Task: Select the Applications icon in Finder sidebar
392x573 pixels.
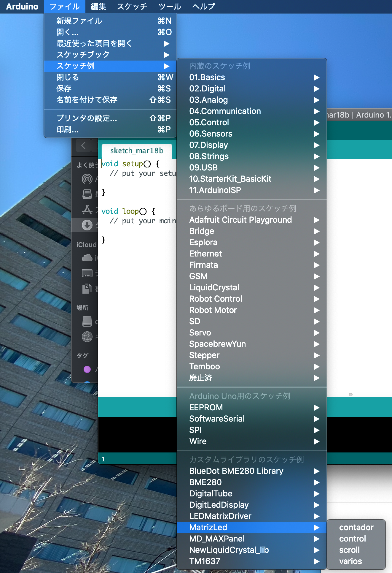Action: (x=87, y=210)
